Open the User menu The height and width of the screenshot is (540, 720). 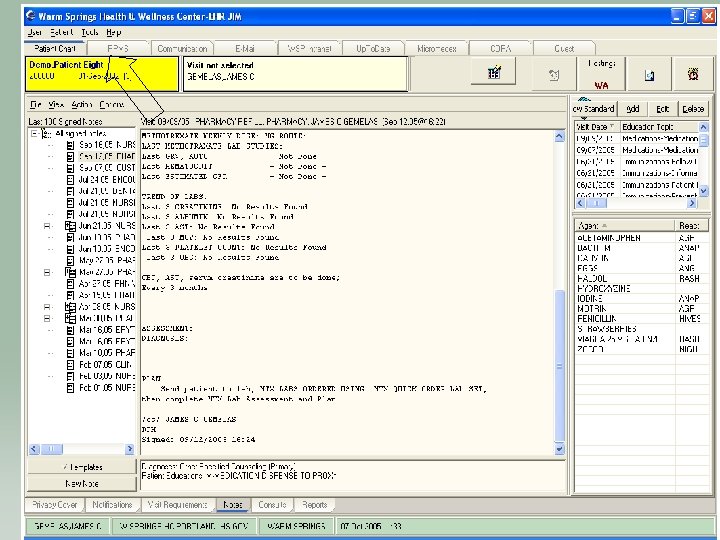tap(35, 32)
